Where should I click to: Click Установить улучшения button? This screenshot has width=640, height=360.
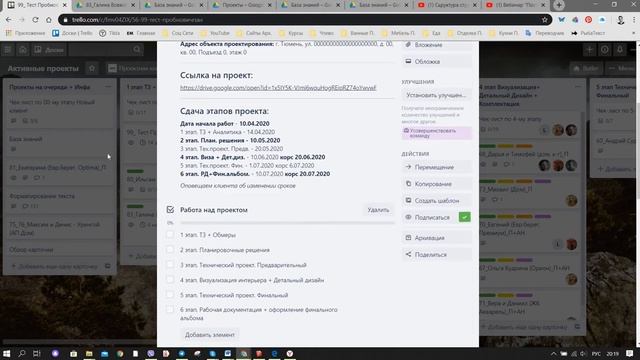click(436, 95)
